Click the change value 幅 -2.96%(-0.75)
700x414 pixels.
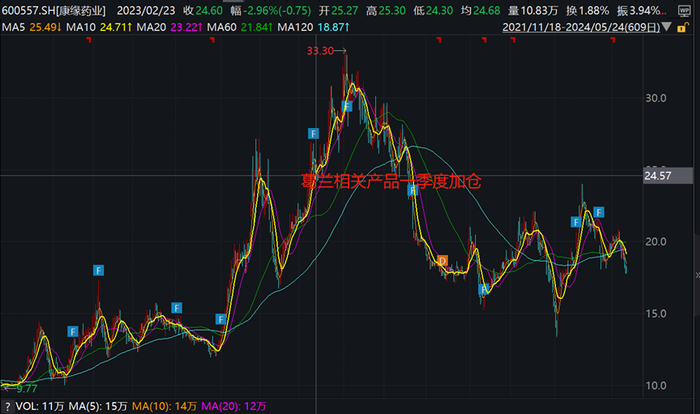tap(271, 11)
